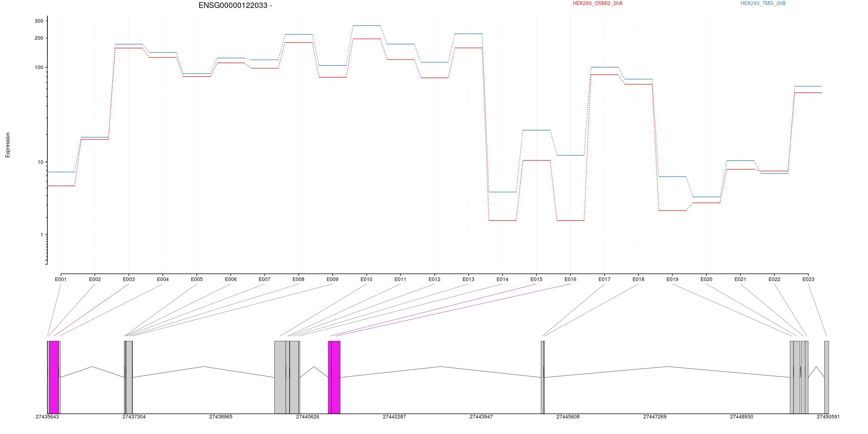Screen dimensions: 868x434
Task: Click genomic coordinate 27445608
Action: click(568, 417)
